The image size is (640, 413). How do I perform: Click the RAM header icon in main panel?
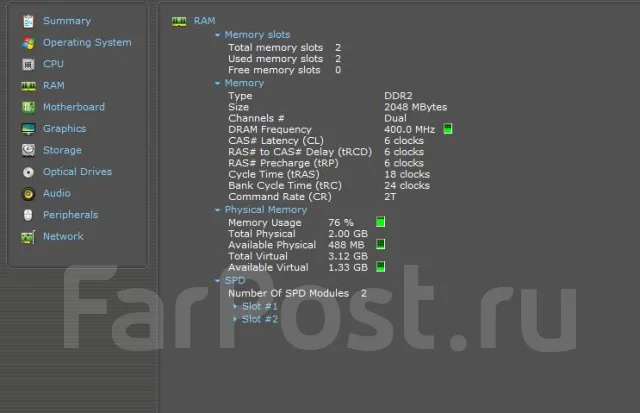pyautogui.click(x=179, y=21)
